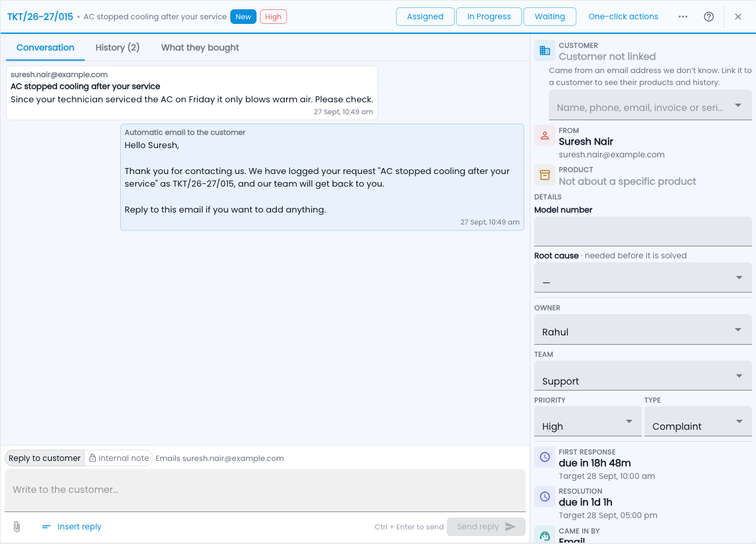Open the Type dropdown showing Complaint
This screenshot has height=544, width=756.
(x=698, y=421)
